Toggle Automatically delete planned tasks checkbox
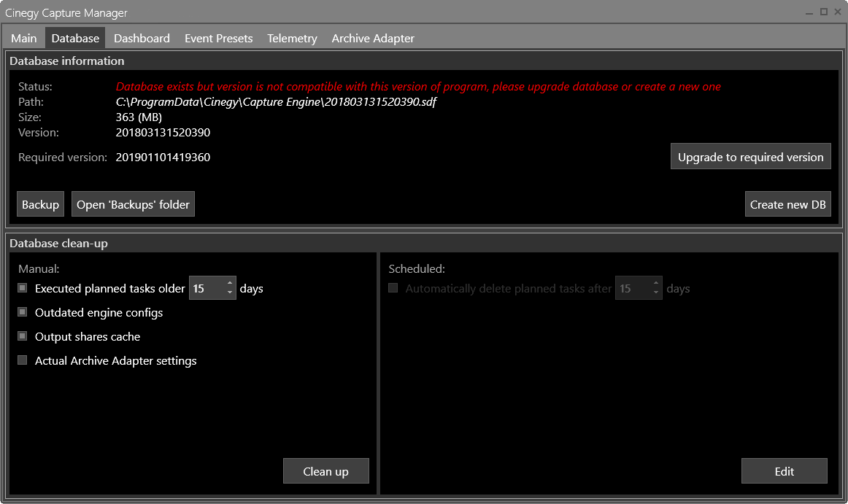Viewport: 848px width, 504px height. (x=393, y=288)
